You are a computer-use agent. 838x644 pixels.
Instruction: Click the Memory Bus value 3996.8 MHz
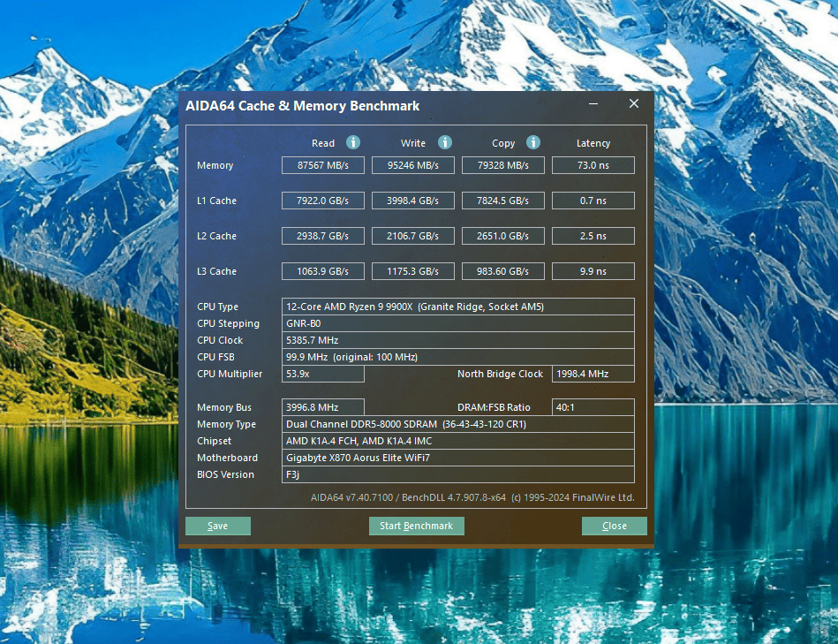pos(323,407)
